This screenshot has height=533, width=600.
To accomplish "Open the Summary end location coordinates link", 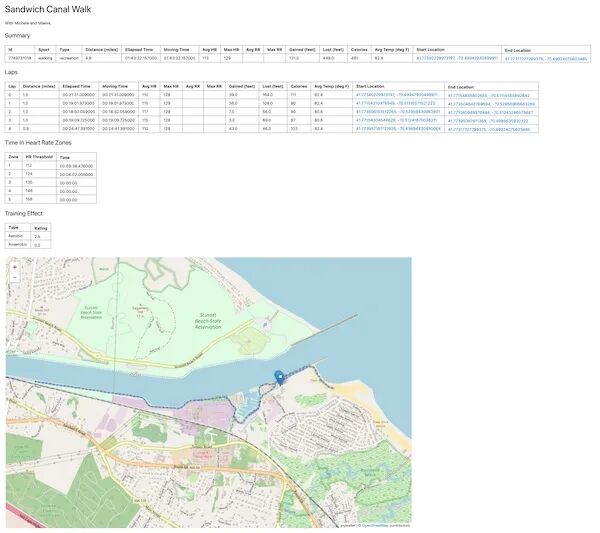I will (546, 59).
